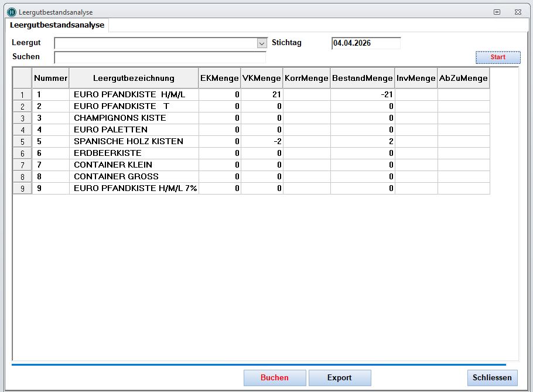This screenshot has width=533, height=392.
Task: Focus the Suchen search field
Action: click(160, 57)
